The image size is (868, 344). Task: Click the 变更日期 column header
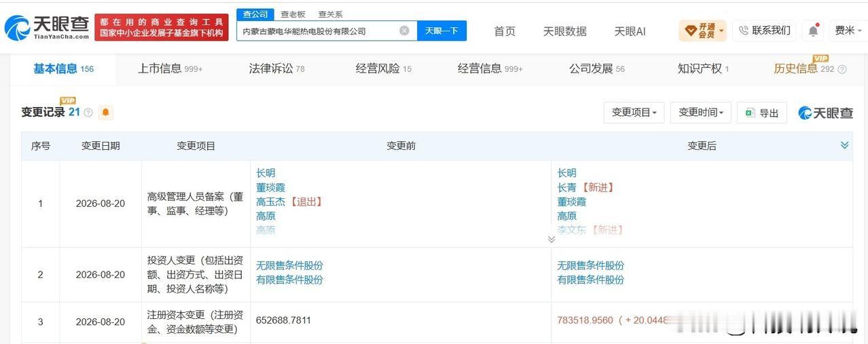[101, 146]
